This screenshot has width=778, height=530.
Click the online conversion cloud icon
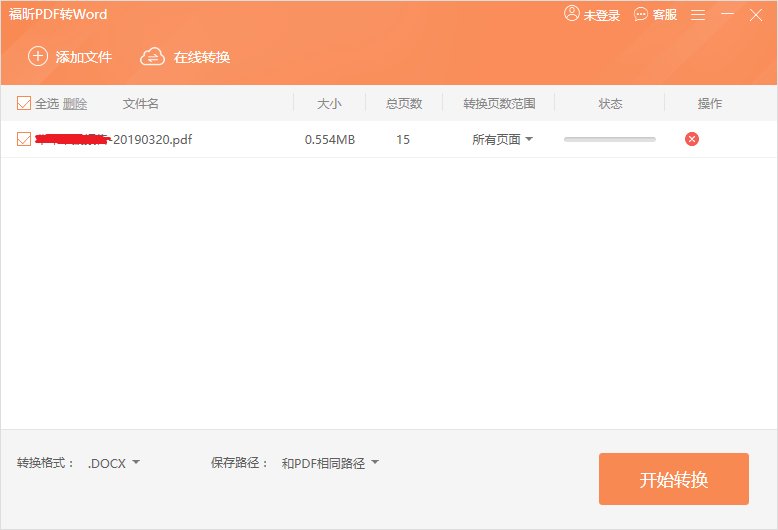click(x=152, y=56)
